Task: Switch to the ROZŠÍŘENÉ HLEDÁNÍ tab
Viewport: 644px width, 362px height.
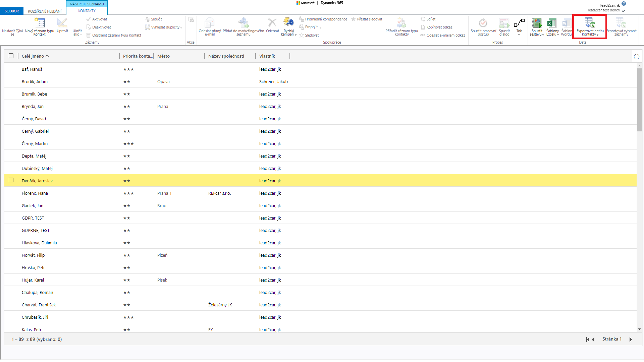Action: coord(45,11)
